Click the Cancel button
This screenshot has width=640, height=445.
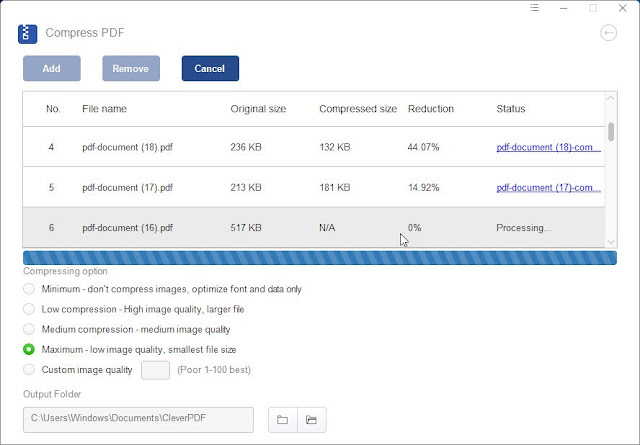(210, 68)
